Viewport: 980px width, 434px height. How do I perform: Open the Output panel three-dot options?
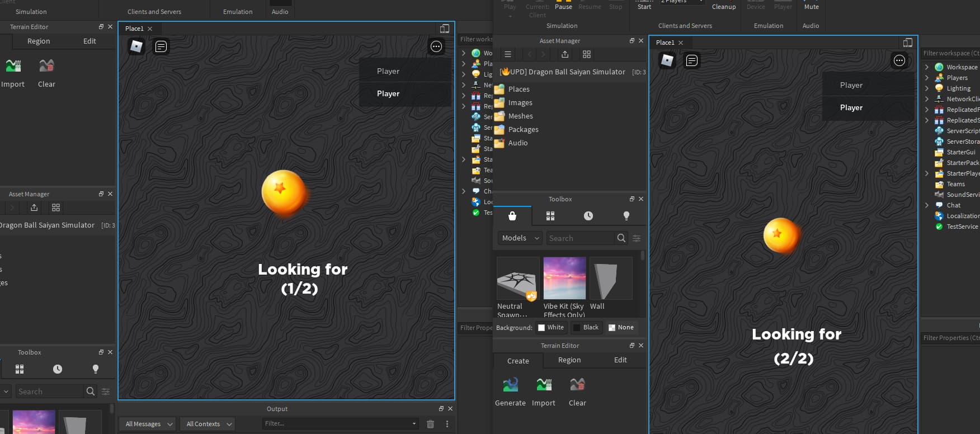point(447,424)
